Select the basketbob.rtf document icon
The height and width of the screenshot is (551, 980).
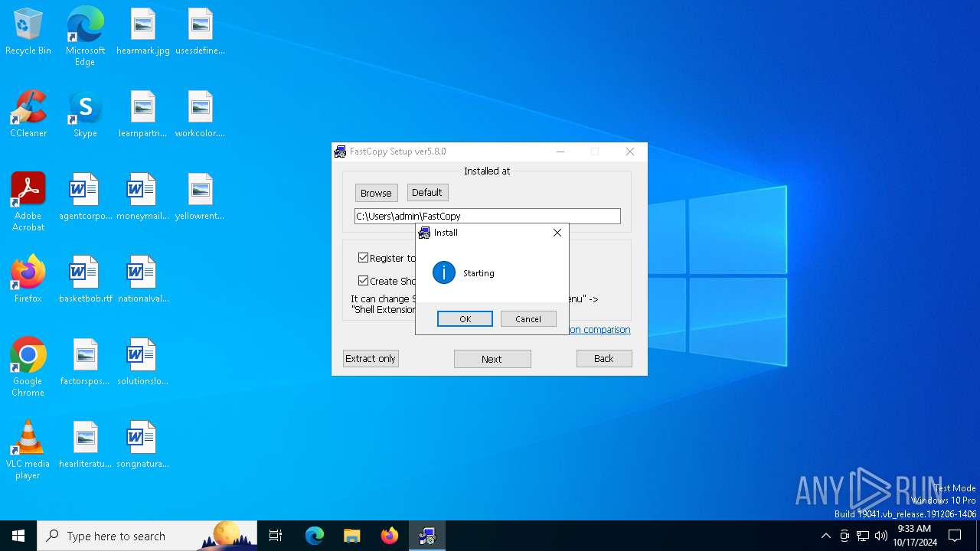[85, 280]
